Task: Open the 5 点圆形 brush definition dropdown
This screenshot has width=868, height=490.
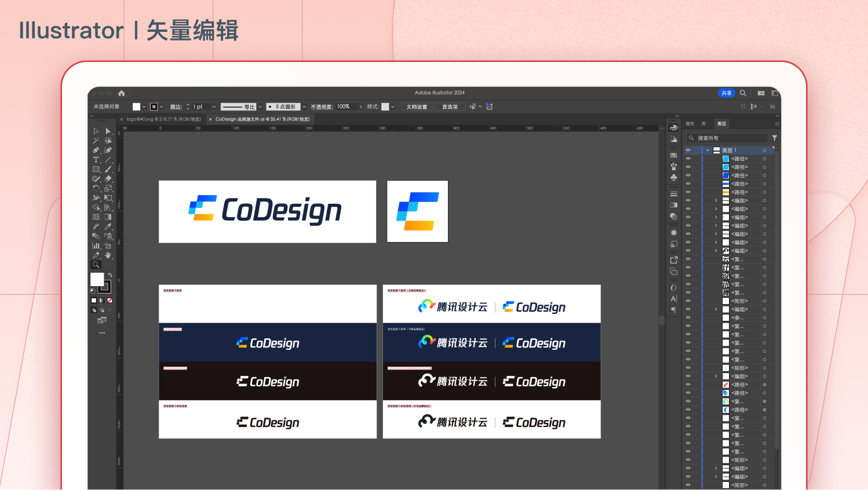Action: (304, 107)
